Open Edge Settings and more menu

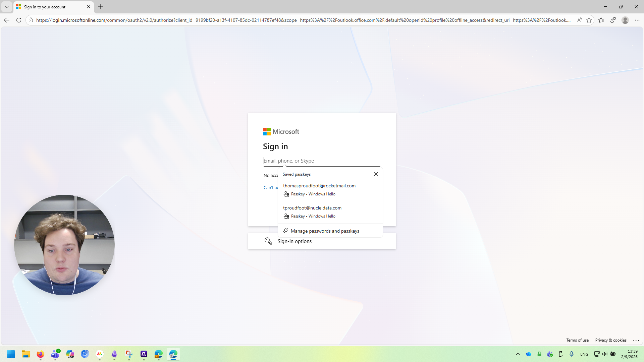point(637,20)
